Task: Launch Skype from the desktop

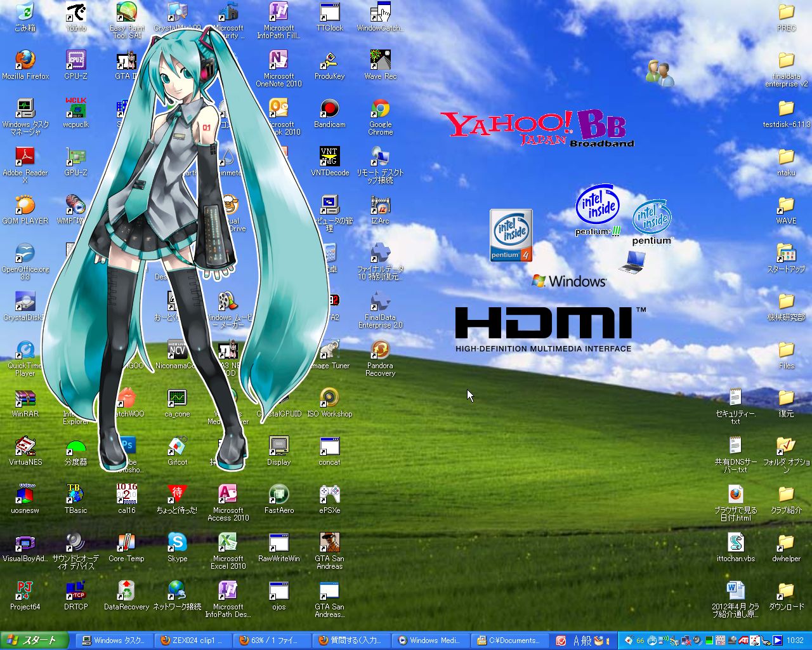Action: coord(178,547)
